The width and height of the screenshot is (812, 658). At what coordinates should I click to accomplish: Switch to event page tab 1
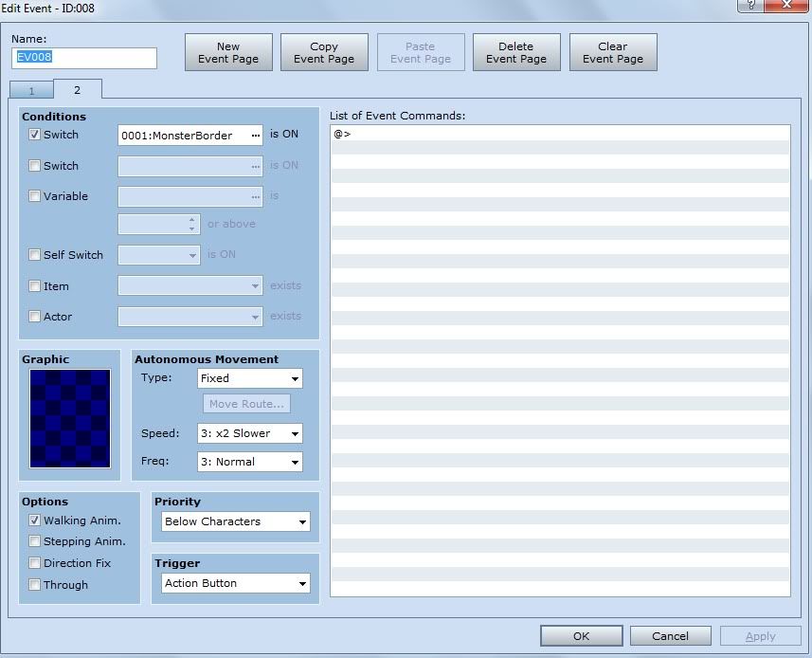tap(31, 91)
